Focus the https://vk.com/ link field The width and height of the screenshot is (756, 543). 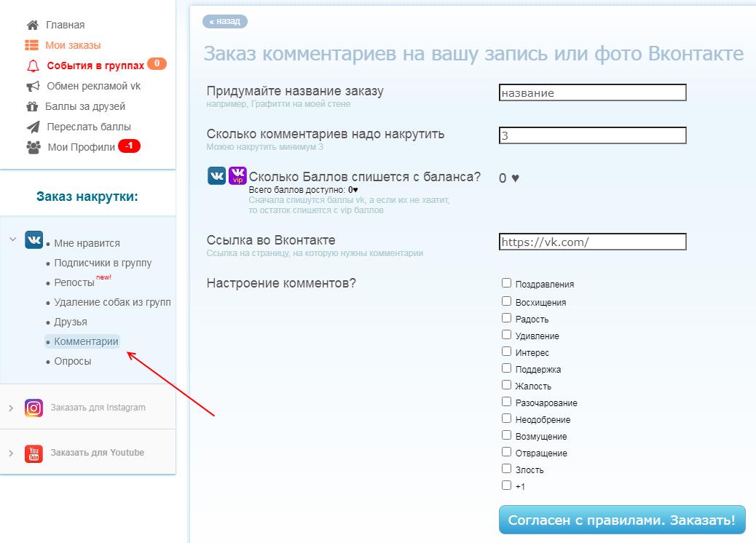[x=593, y=242]
